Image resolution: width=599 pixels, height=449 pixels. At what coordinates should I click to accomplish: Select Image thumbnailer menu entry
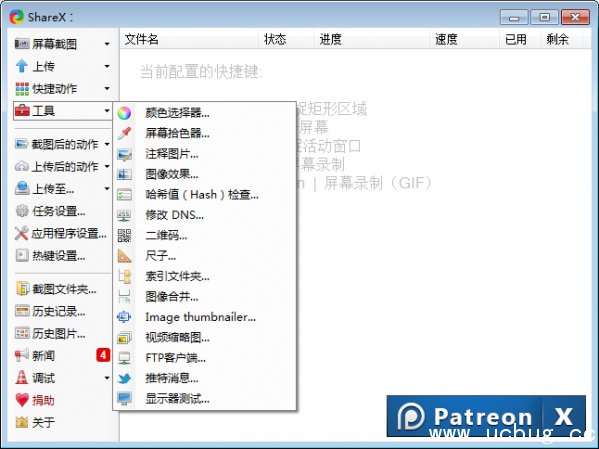click(x=204, y=317)
